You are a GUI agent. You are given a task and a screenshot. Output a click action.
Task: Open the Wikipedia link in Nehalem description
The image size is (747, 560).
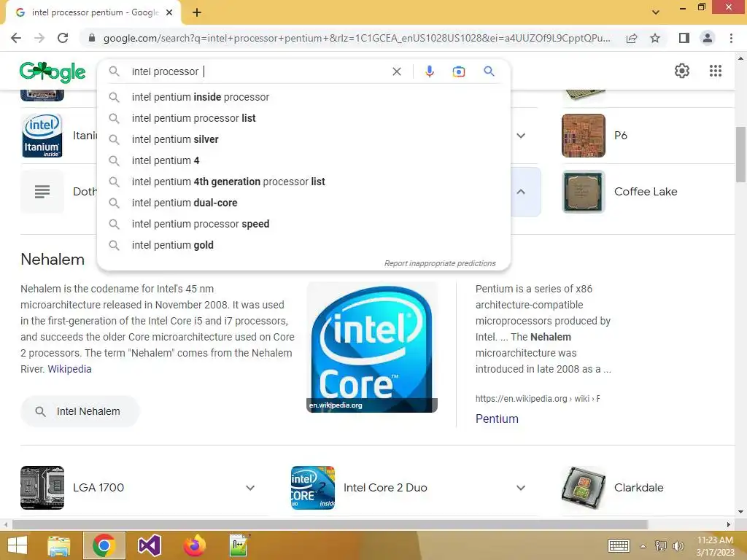(x=69, y=369)
